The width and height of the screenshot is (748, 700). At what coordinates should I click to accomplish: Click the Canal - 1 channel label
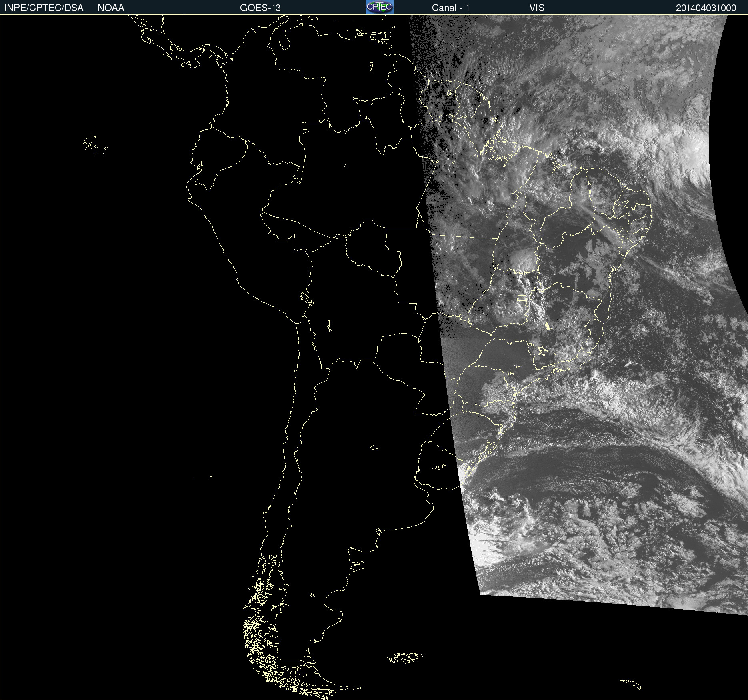tap(450, 8)
